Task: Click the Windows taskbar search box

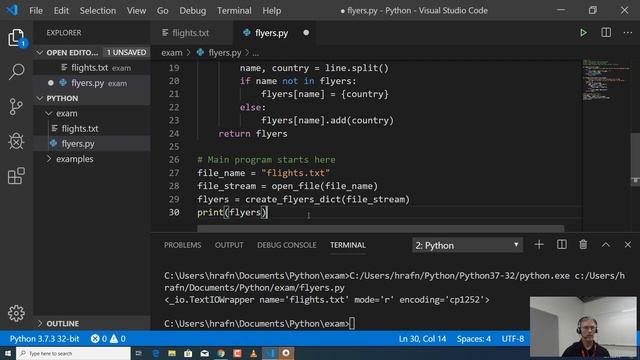Action: (x=73, y=353)
